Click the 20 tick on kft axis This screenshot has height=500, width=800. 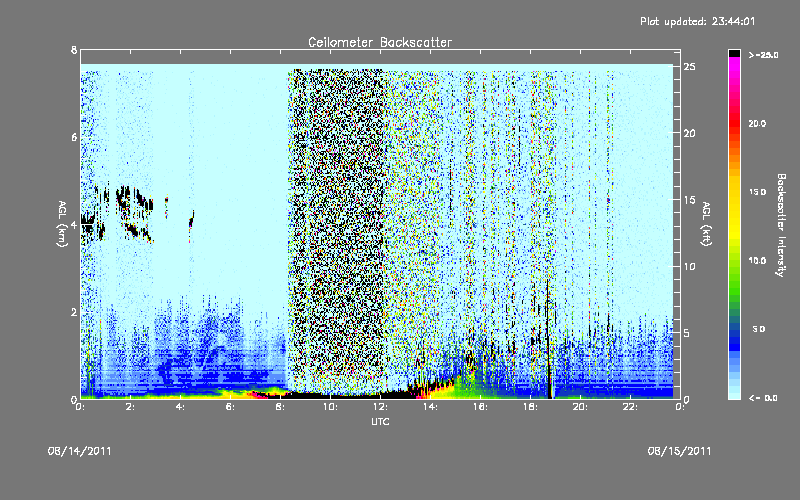coord(689,133)
